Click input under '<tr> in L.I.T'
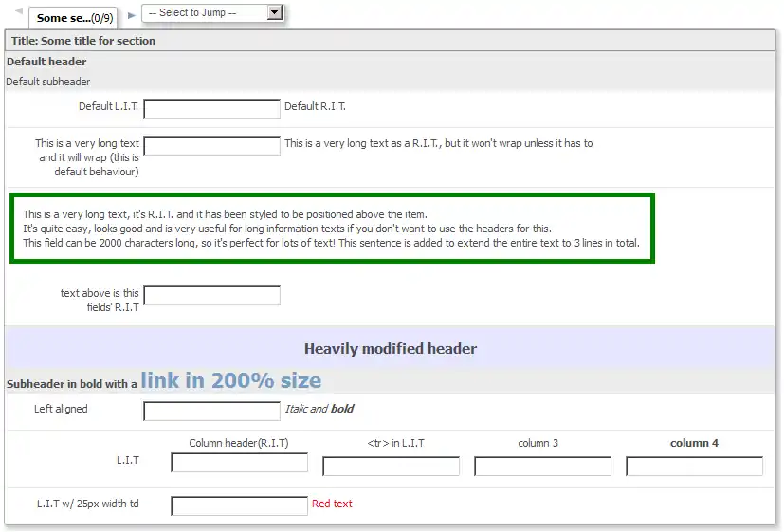The image size is (784, 532). pos(391,467)
